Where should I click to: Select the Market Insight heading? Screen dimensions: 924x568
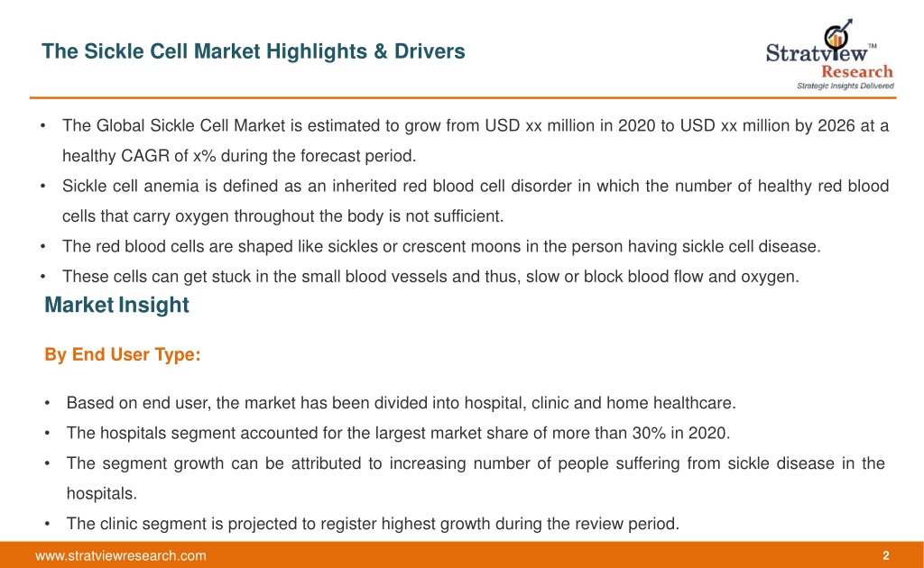pos(116,305)
